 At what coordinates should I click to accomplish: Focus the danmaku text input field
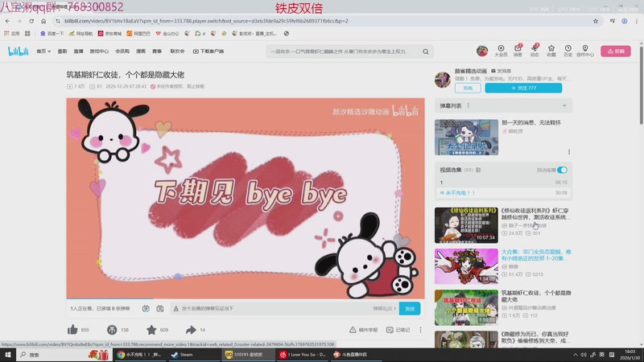coord(271,309)
